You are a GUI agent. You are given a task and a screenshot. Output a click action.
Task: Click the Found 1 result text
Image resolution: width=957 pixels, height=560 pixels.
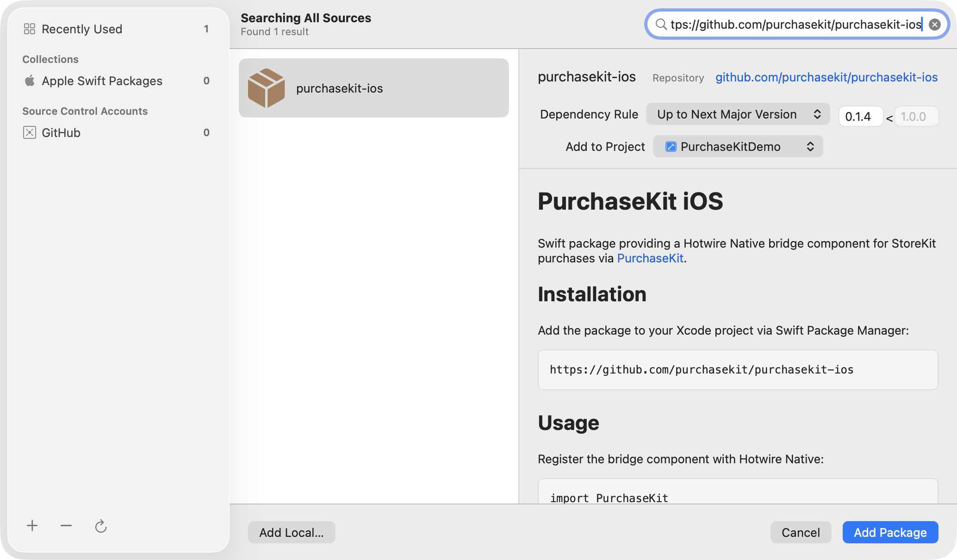(274, 32)
